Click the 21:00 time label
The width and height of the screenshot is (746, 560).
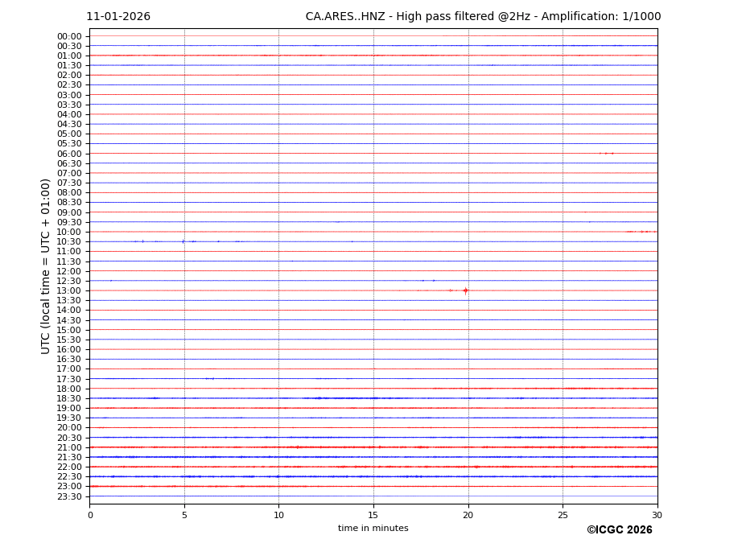point(69,447)
